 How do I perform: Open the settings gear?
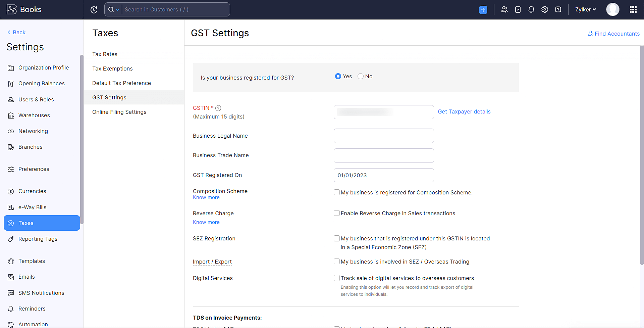point(544,9)
